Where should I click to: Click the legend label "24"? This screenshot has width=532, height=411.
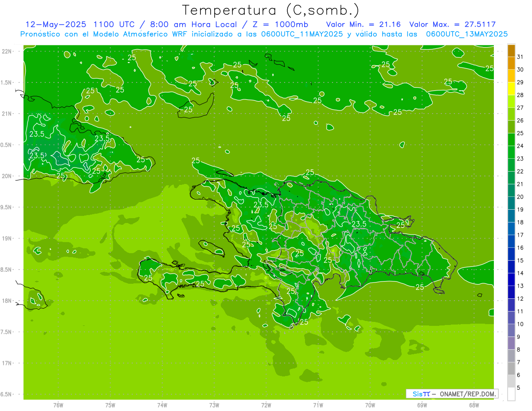(x=520, y=145)
